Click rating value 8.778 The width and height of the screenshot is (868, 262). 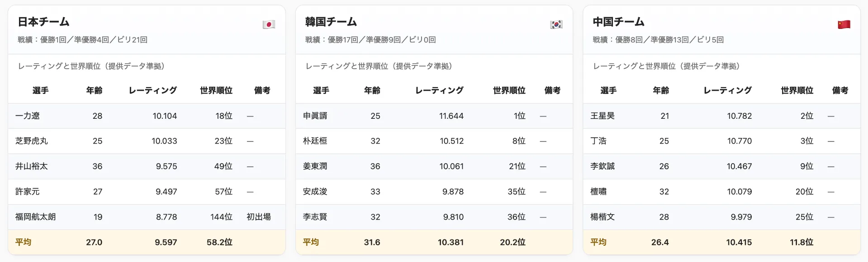(166, 217)
